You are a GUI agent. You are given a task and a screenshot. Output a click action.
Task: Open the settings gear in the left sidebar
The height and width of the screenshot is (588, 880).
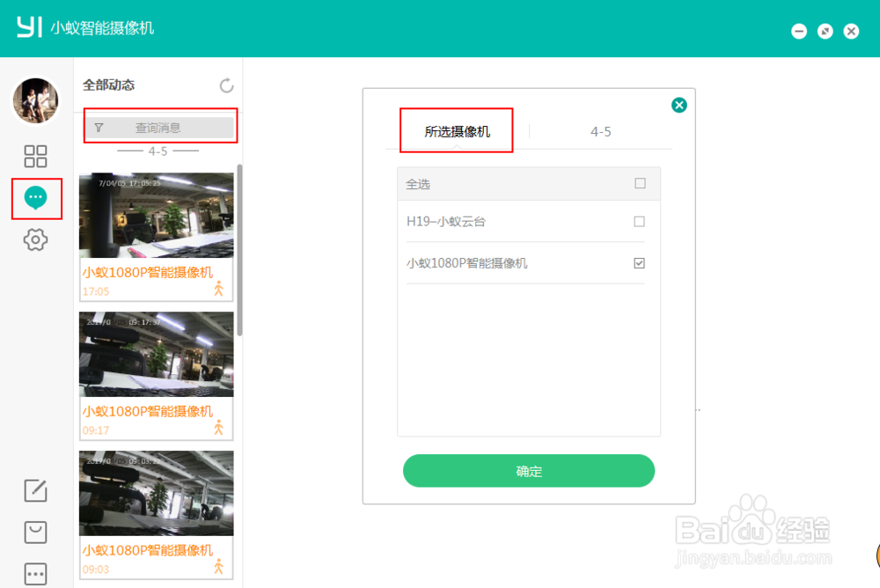35,239
